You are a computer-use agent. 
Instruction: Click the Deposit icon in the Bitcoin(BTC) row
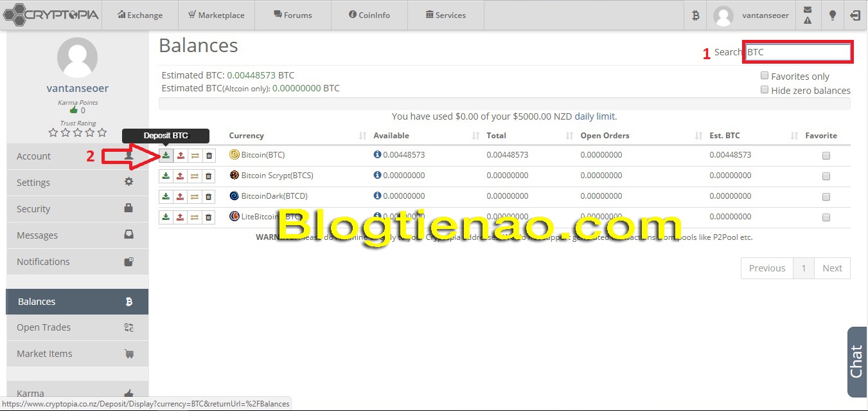click(166, 155)
